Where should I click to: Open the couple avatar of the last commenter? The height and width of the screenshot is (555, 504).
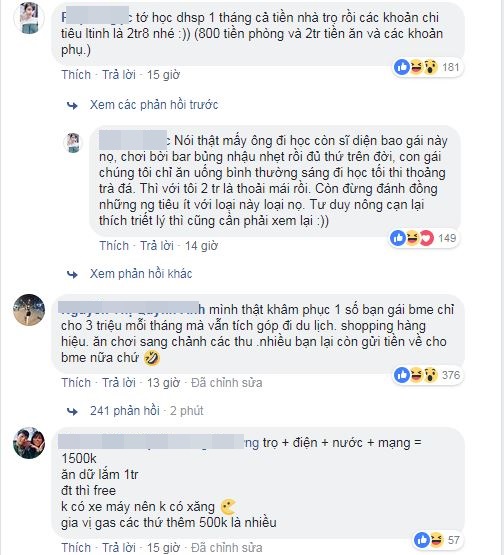[29, 443]
